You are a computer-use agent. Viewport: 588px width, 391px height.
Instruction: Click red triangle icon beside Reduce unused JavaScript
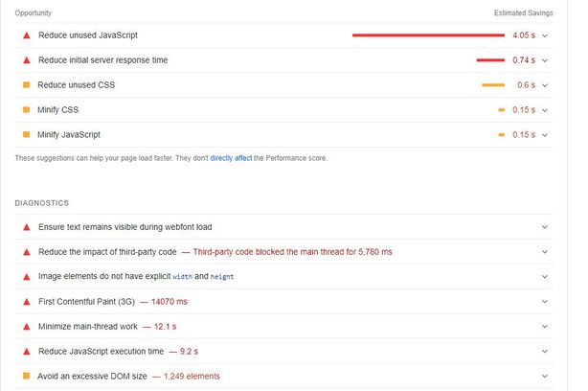tap(27, 34)
